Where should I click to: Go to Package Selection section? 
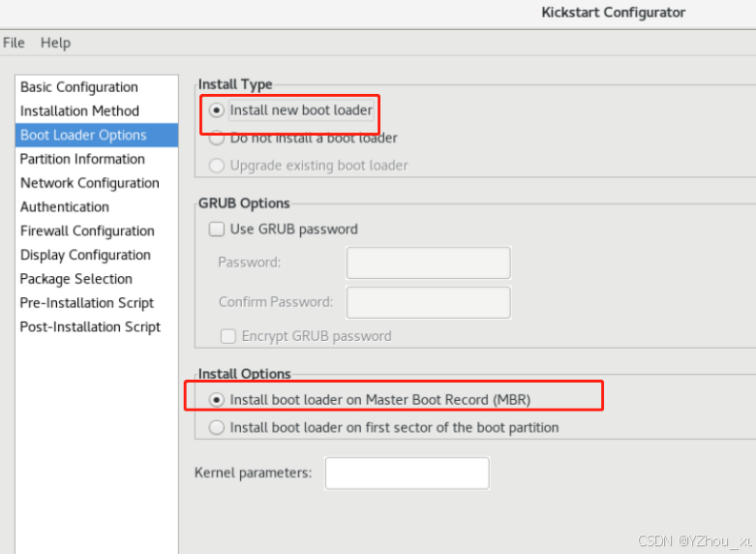[x=76, y=279]
